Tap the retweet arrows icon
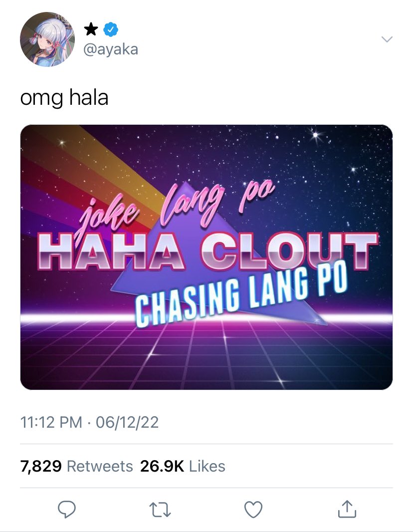 tap(160, 510)
